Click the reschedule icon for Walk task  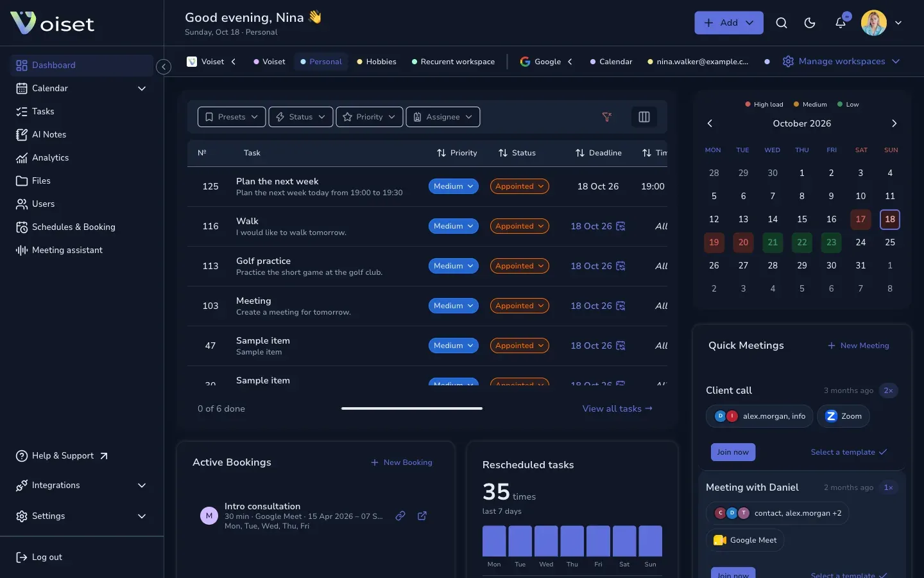pyautogui.click(x=620, y=226)
